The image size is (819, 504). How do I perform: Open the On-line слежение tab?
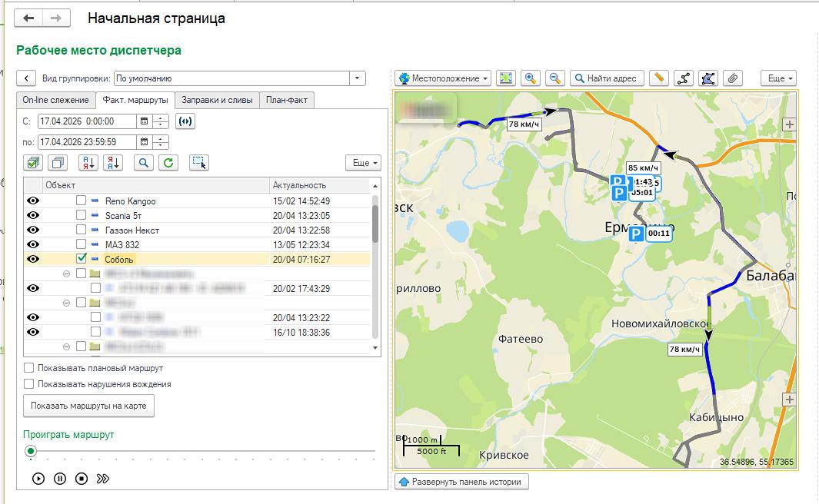(55, 100)
